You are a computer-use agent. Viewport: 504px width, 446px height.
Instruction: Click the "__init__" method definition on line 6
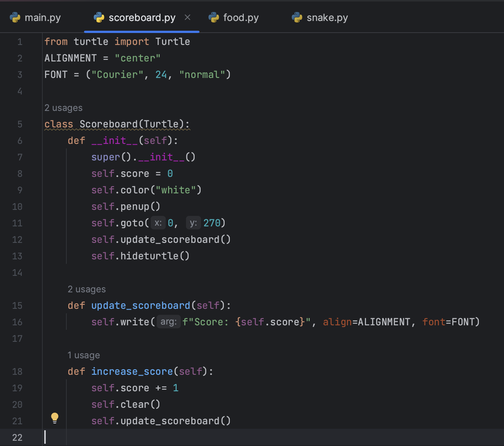coord(114,141)
